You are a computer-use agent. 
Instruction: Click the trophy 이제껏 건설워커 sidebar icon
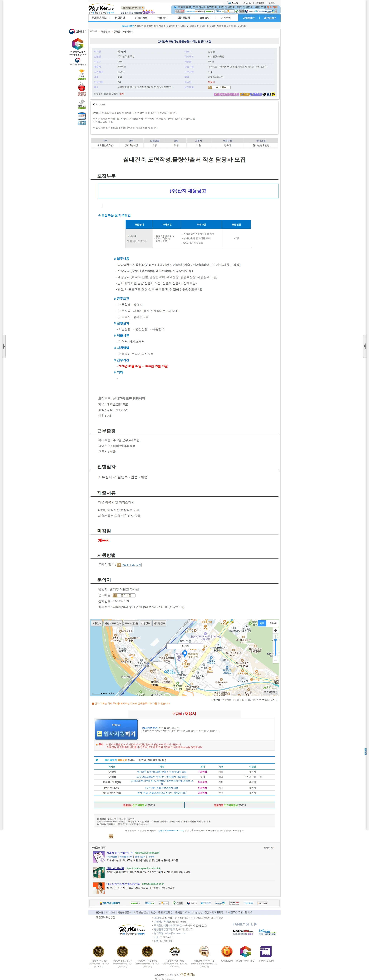81,75
